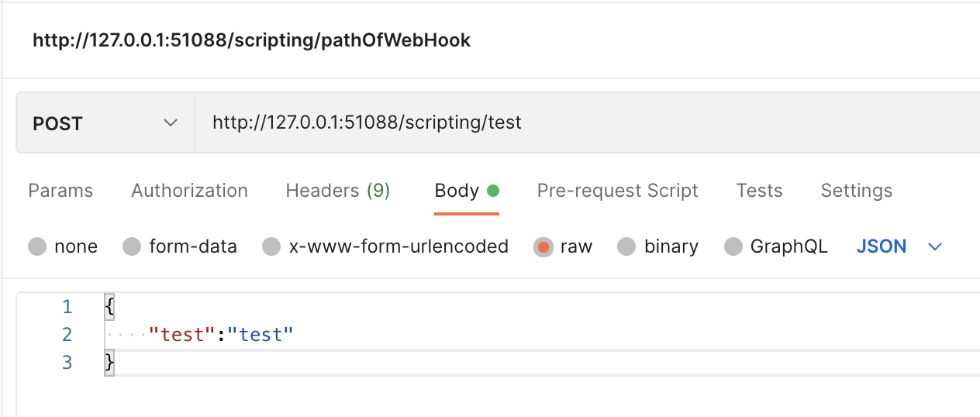Viewport: 980px width, 417px height.
Task: Click the request URL input field
Action: [x=543, y=122]
